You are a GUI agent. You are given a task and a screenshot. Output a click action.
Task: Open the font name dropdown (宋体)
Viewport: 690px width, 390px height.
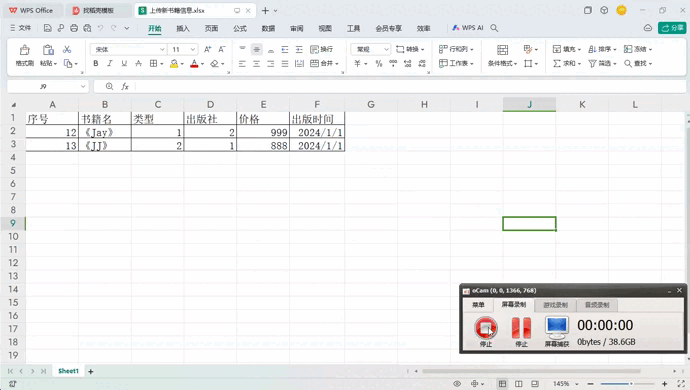point(162,49)
